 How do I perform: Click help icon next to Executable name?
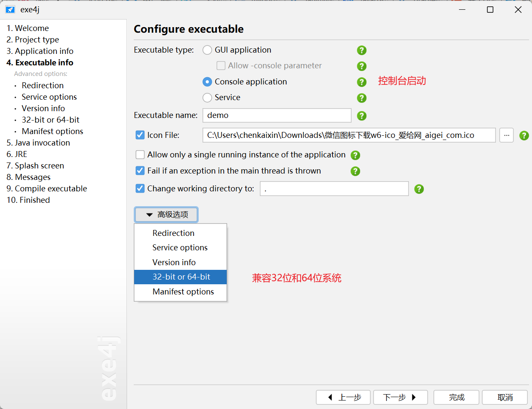click(x=362, y=116)
